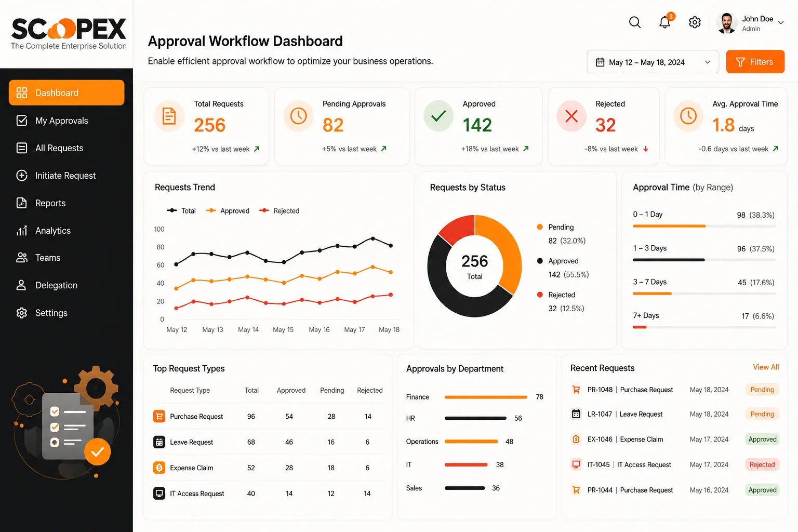798x532 pixels.
Task: Click the Pending Approvals clock icon
Action: click(298, 116)
